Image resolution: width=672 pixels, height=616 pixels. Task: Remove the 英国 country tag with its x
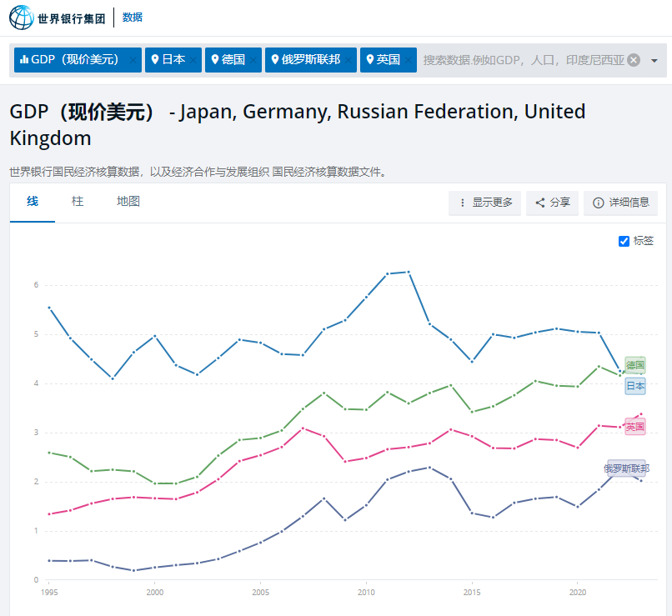(x=409, y=60)
